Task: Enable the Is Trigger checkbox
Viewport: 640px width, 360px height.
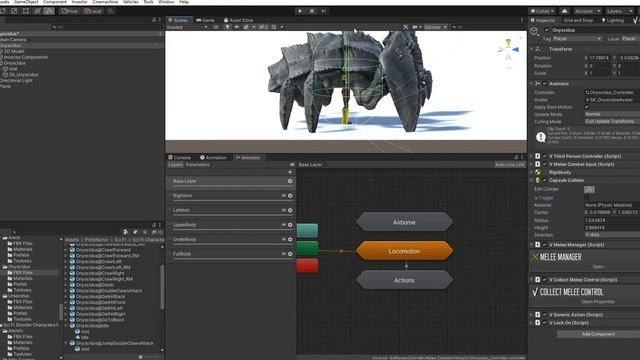Action: [587, 198]
